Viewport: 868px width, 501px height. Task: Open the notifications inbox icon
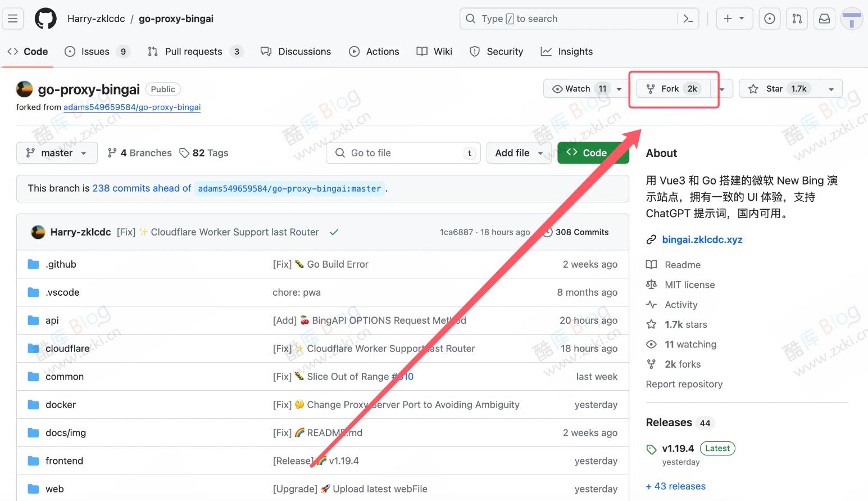pos(824,18)
